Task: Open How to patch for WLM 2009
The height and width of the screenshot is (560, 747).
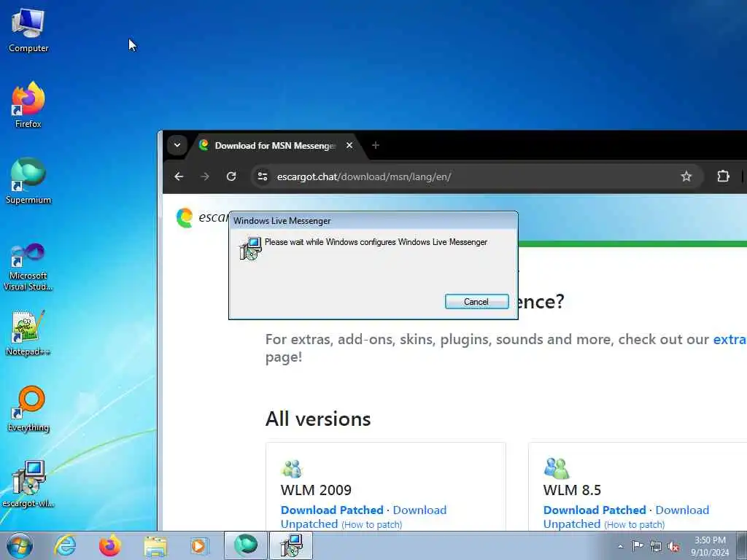Action: (x=371, y=525)
